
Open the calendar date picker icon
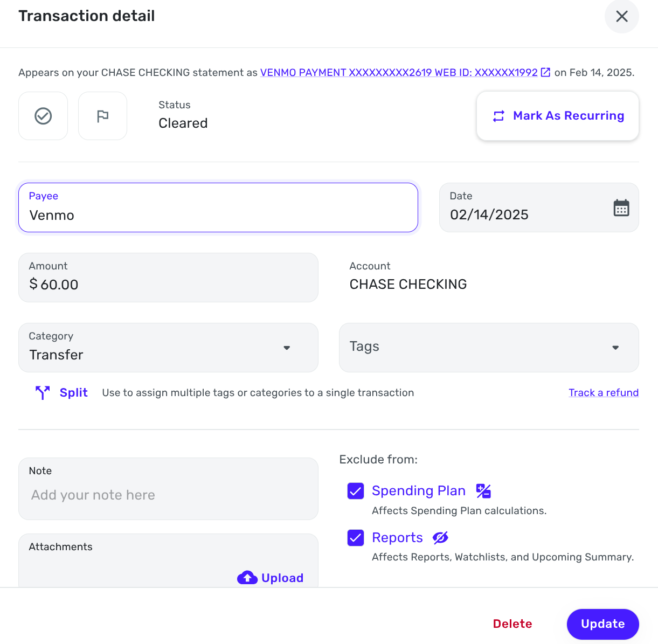621,207
